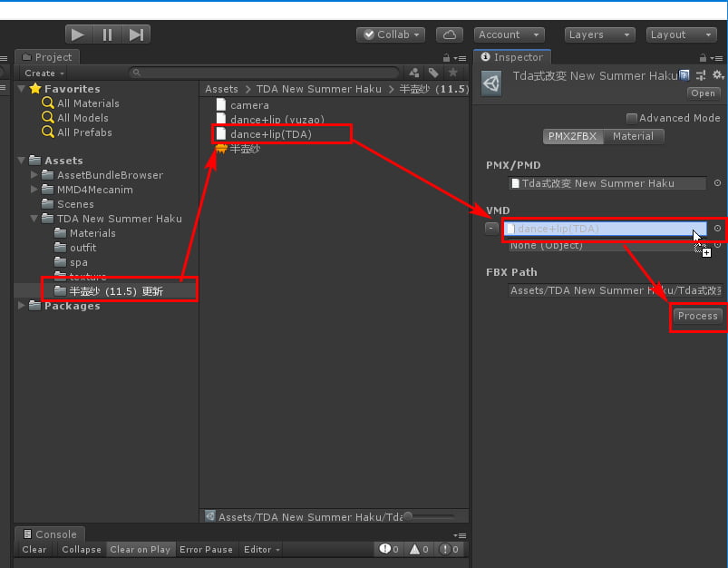Open the Layout dropdown
The width and height of the screenshot is (728, 568).
681,34
